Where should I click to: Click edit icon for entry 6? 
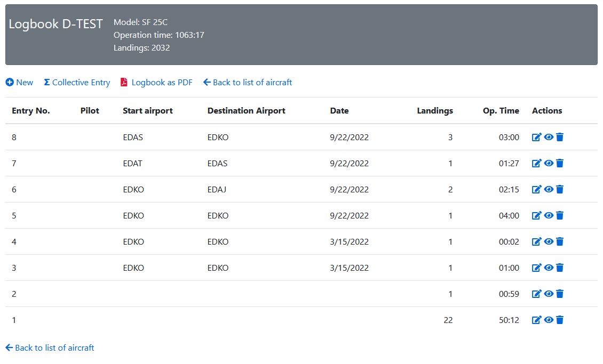coord(536,190)
